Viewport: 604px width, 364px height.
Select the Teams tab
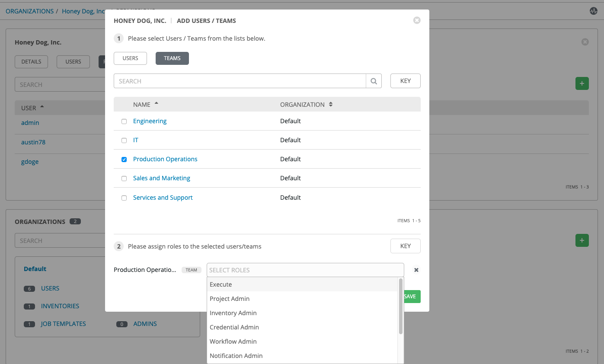click(x=172, y=58)
